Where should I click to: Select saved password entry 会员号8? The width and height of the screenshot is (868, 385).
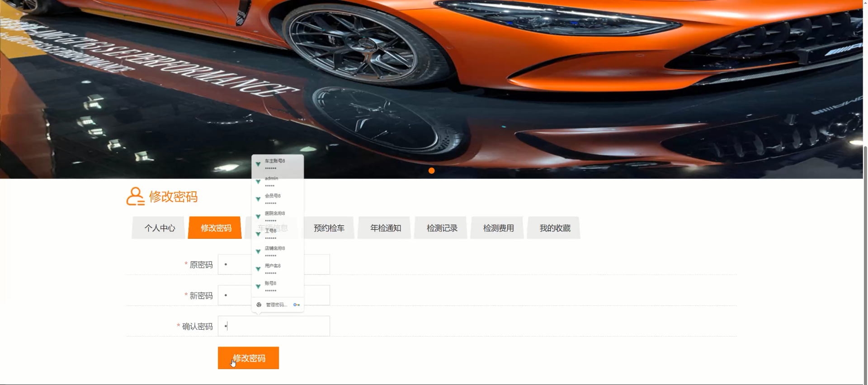click(278, 199)
